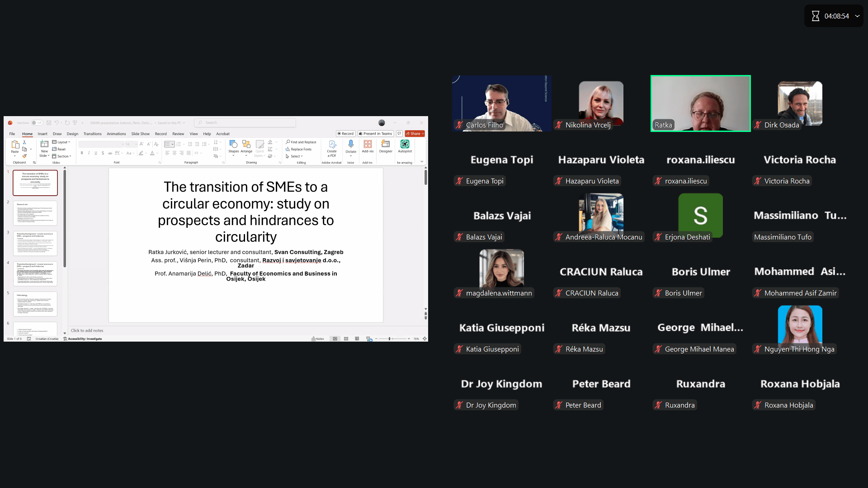Open the Transitions ribbon tab
Image resolution: width=868 pixels, height=488 pixels.
click(92, 134)
